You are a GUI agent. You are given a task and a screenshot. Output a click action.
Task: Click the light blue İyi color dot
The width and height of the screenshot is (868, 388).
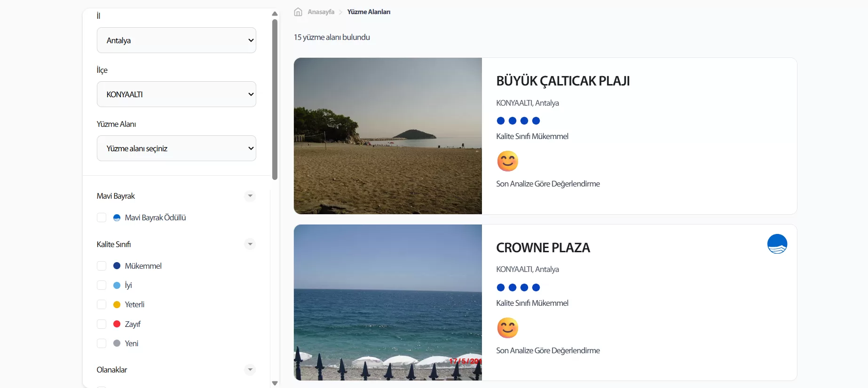[x=117, y=285]
